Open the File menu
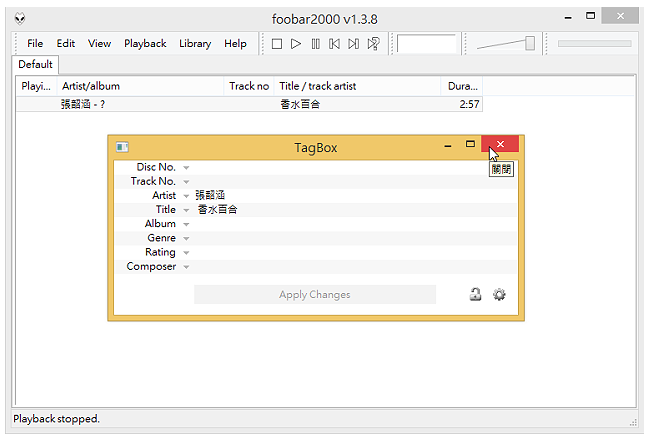This screenshot has width=655, height=440. pyautogui.click(x=35, y=43)
